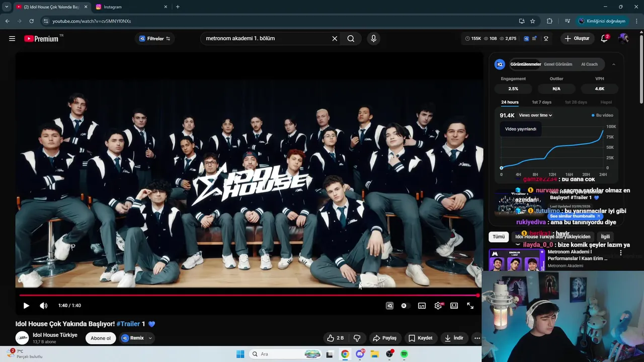Viewport: 644px width, 362px height.
Task: Select 1st 7 days range
Action: 542,102
